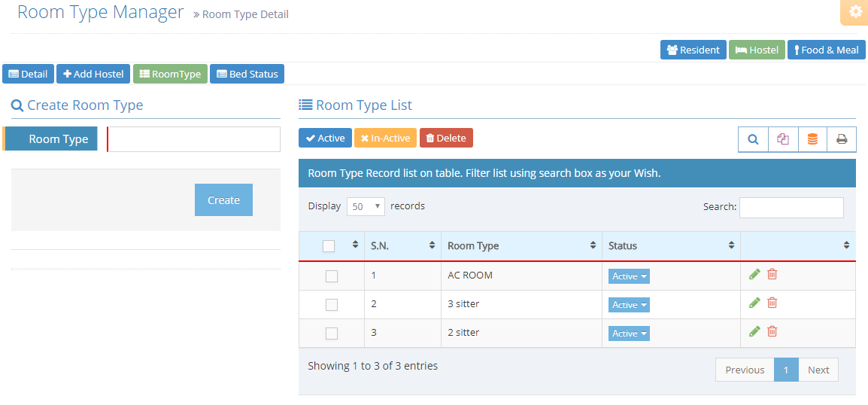Click the print icon
This screenshot has width=868, height=405.
tap(842, 139)
